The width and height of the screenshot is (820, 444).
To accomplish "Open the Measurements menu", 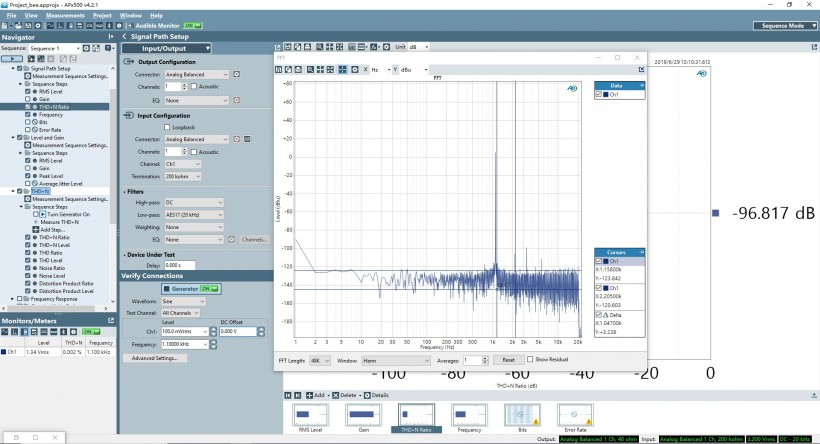I will tap(65, 16).
